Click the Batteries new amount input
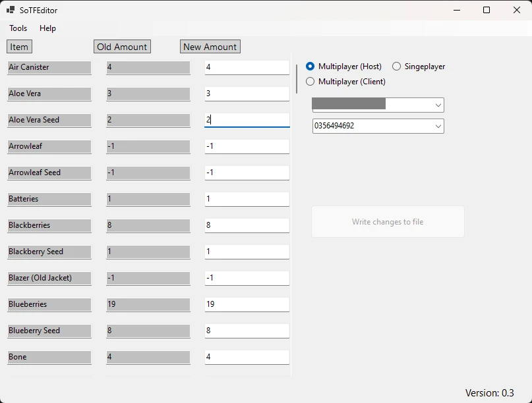532x403 pixels. point(247,199)
